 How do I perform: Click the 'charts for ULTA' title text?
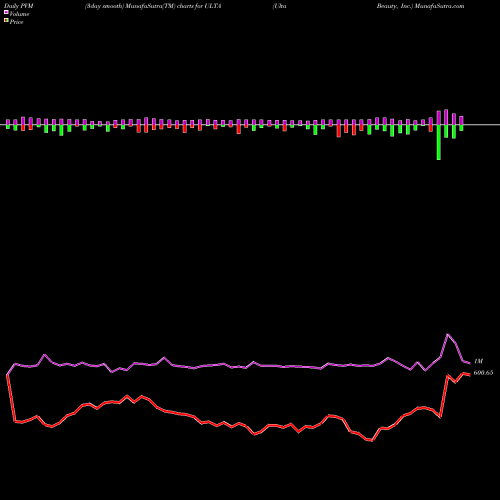(x=199, y=6)
